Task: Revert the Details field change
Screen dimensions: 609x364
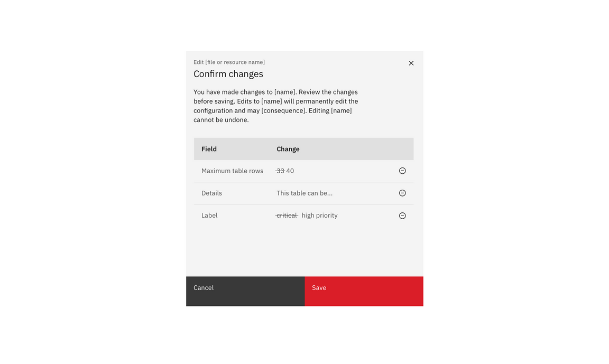Action: point(402,193)
